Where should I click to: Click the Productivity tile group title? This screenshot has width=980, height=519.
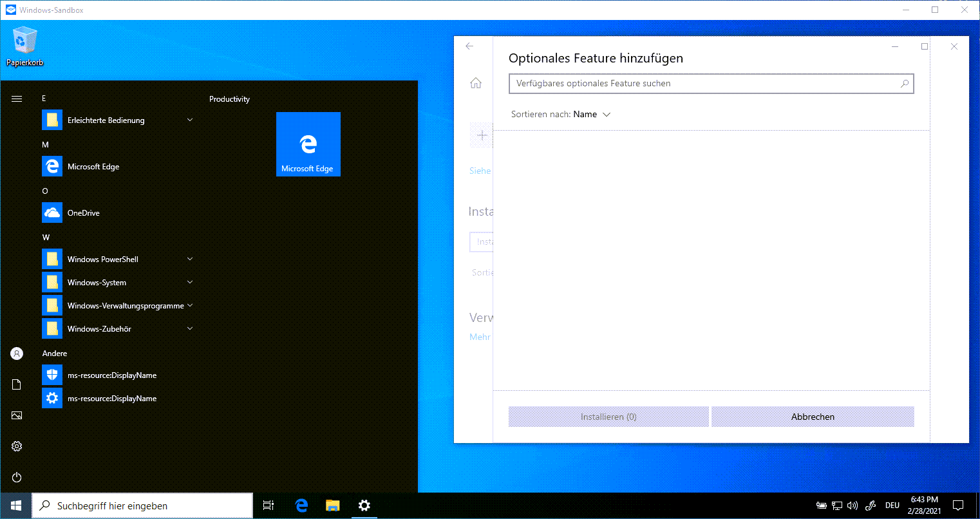[x=229, y=99]
